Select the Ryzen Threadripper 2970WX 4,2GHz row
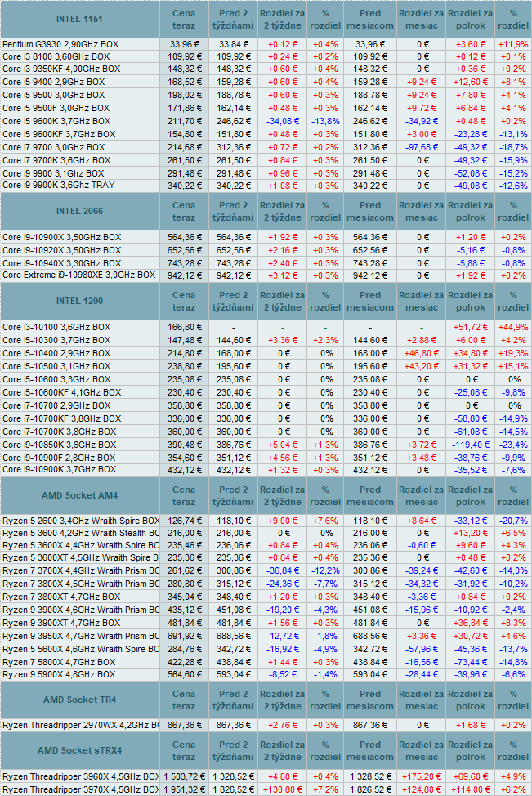The width and height of the screenshot is (532, 796). click(x=81, y=726)
